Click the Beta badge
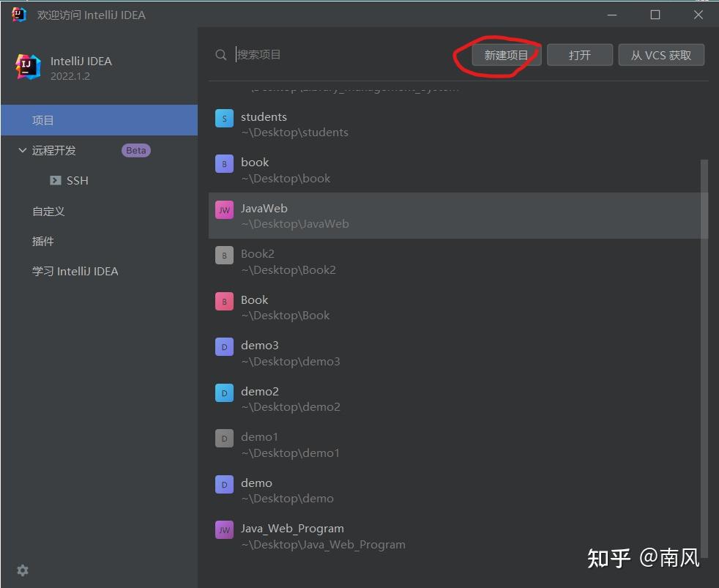This screenshot has height=588, width=719. click(135, 150)
